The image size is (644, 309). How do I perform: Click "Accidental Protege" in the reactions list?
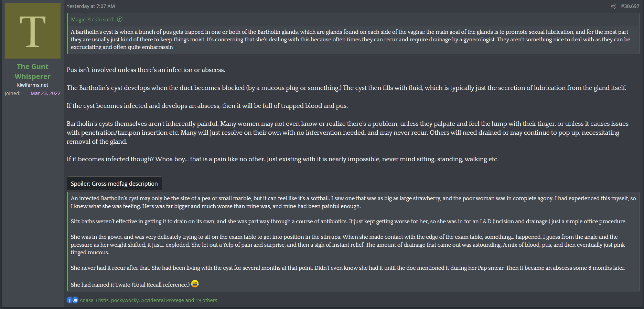point(162,300)
